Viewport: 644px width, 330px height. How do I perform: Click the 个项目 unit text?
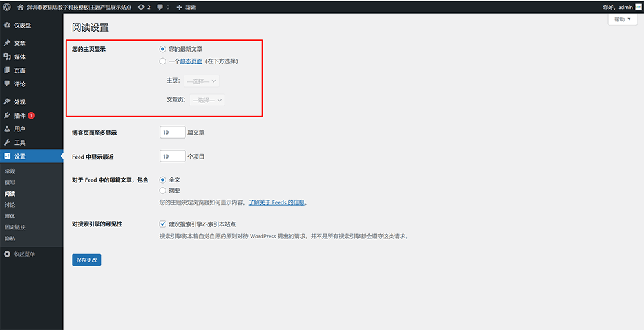[196, 157]
